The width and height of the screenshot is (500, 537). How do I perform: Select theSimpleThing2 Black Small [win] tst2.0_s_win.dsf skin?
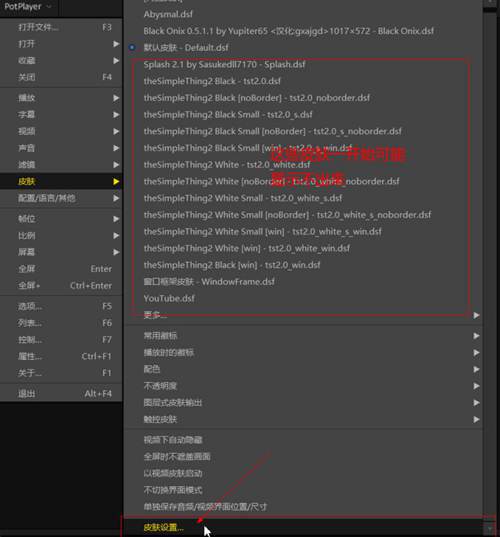[303, 148]
